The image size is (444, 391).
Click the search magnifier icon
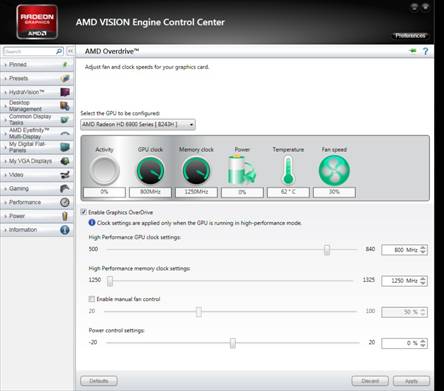click(x=59, y=51)
